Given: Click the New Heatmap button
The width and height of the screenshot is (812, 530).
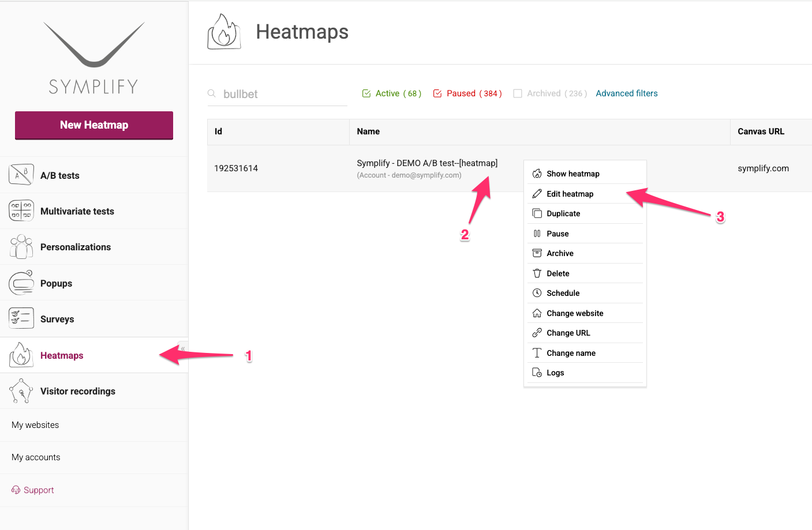Looking at the screenshot, I should click(x=93, y=125).
